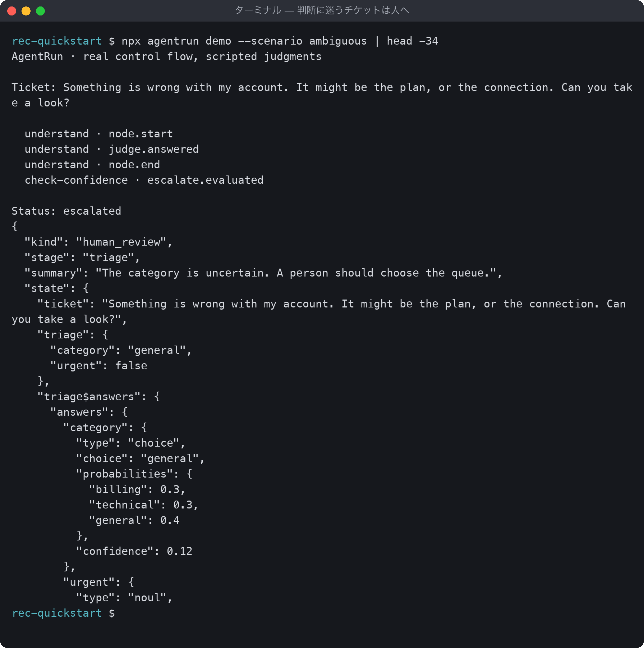
Task: Click the summary 'The category is uncertain' line
Action: [x=263, y=273]
